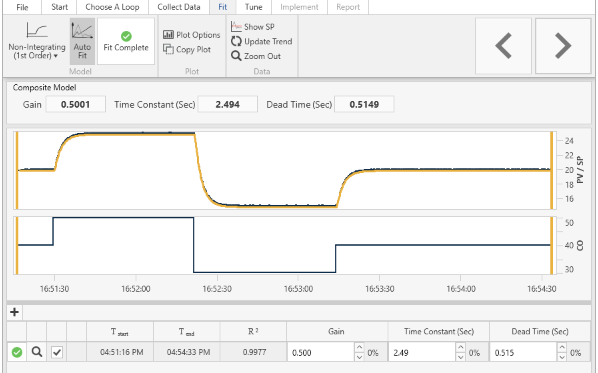Viewport: 598px width, 373px height.
Task: Click composite Time Constant value 2.494
Action: click(228, 105)
